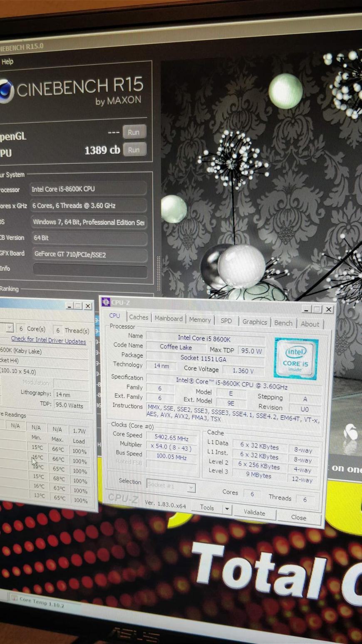Click the Cinebench panel resize grip handle

click(158, 272)
